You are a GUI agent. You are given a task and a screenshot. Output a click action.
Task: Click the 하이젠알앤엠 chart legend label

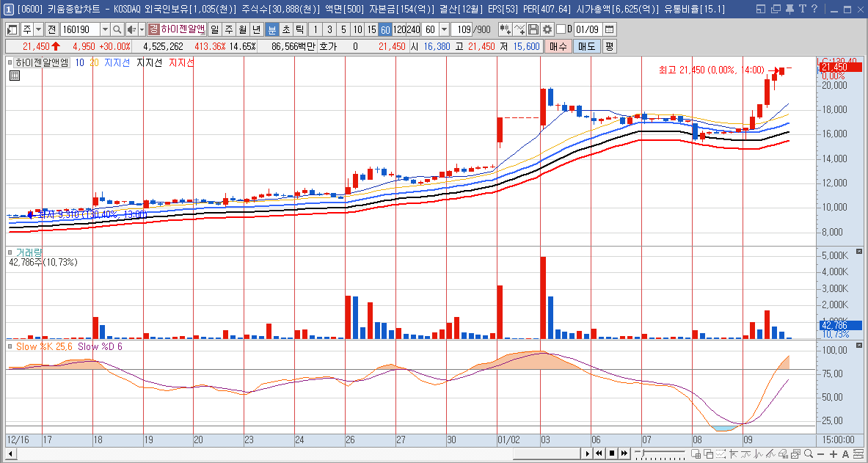42,63
